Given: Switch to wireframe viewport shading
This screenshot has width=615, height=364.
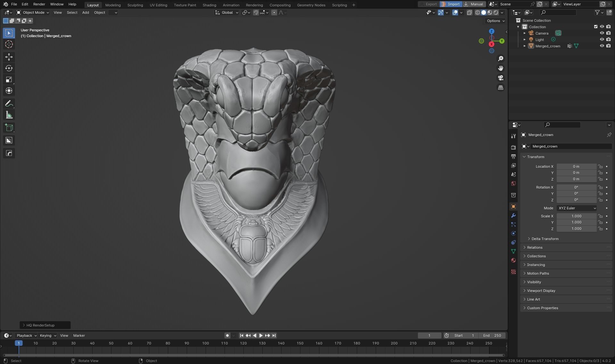Looking at the screenshot, I should coord(478,12).
